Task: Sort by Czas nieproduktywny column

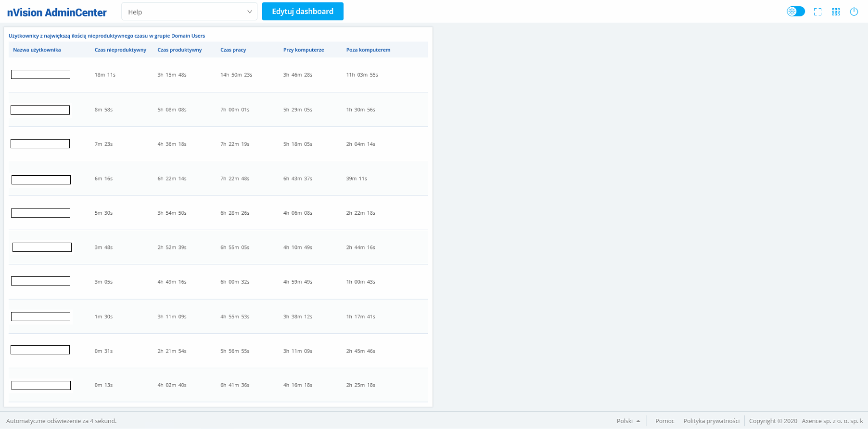Action: pyautogui.click(x=120, y=50)
